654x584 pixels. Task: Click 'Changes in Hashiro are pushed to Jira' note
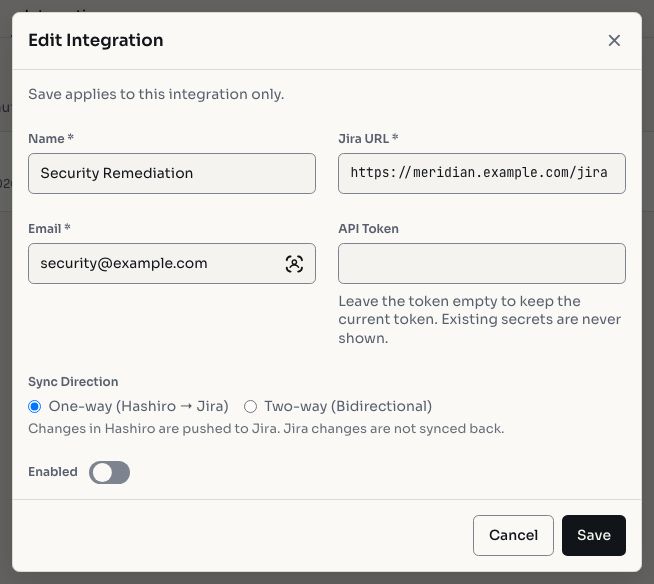[x=266, y=428]
